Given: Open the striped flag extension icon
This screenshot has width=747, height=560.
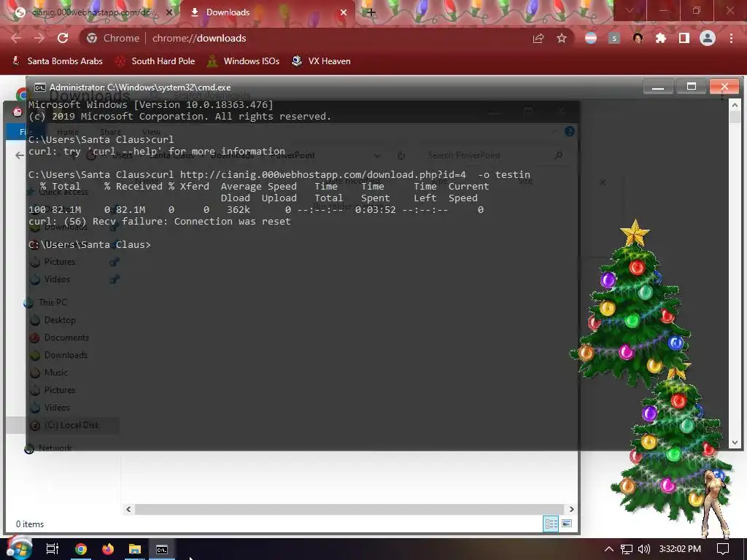Looking at the screenshot, I should [591, 38].
